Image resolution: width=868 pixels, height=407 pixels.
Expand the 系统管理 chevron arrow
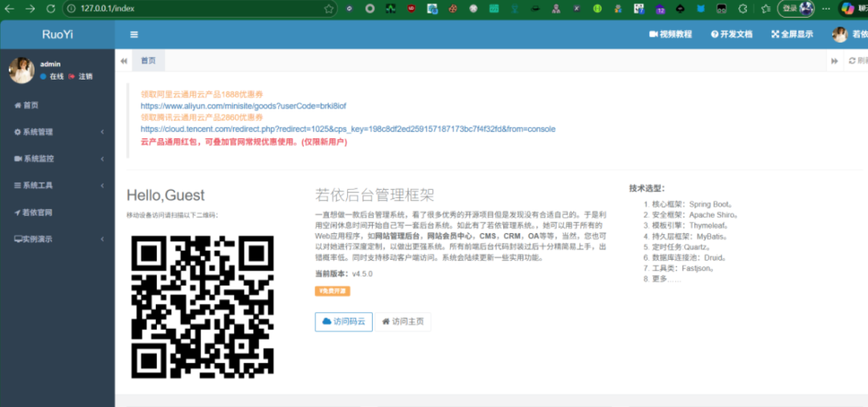pos(102,132)
